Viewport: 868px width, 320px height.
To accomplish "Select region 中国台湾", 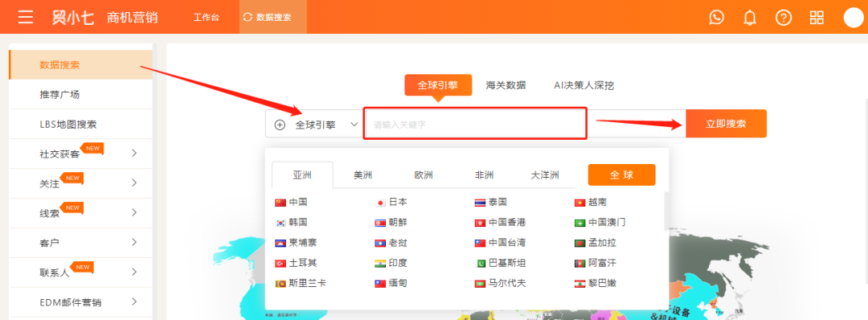I will (501, 243).
